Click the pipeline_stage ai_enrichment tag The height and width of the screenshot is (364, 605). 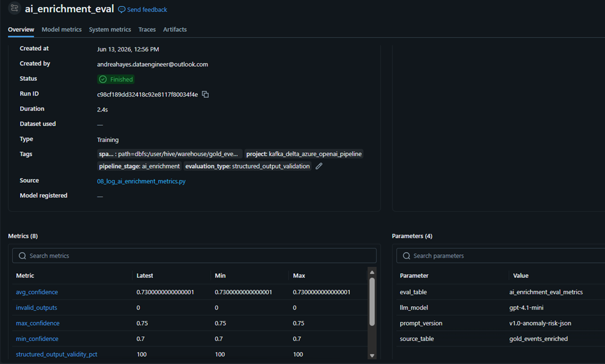139,166
